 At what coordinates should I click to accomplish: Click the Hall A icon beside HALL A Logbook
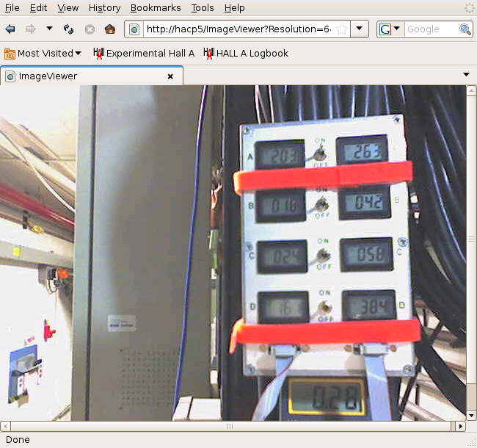[208, 54]
